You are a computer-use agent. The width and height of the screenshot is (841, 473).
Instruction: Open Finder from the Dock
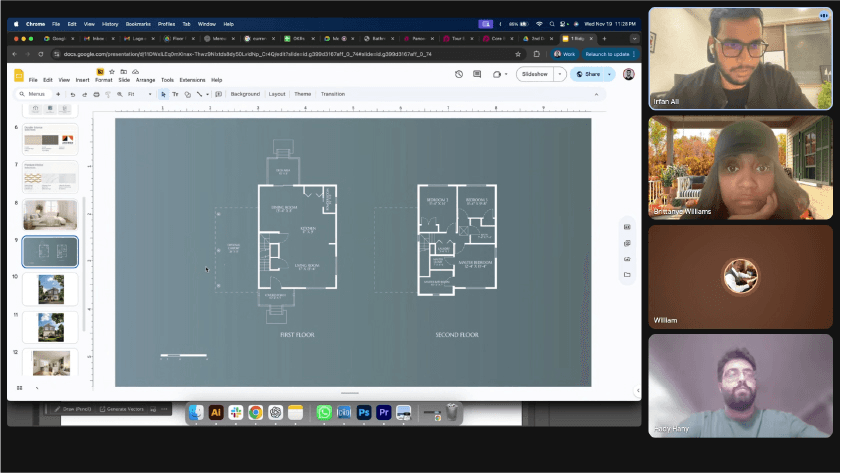tap(196, 412)
